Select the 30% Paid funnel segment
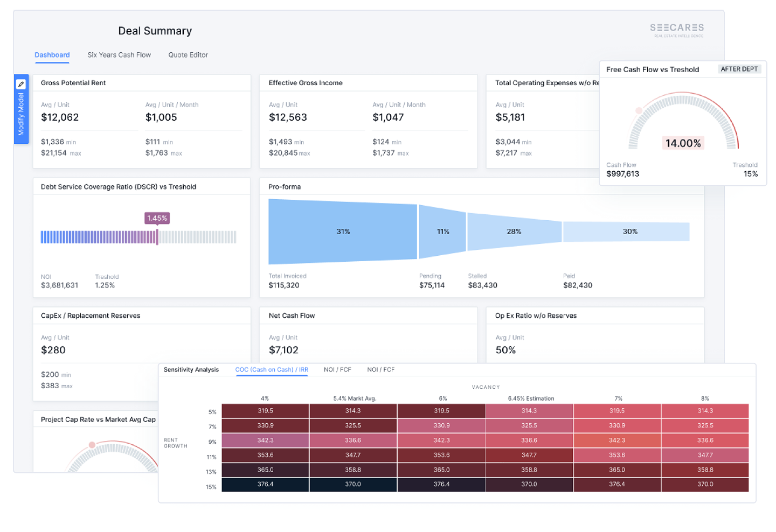The image size is (776, 532). [626, 232]
